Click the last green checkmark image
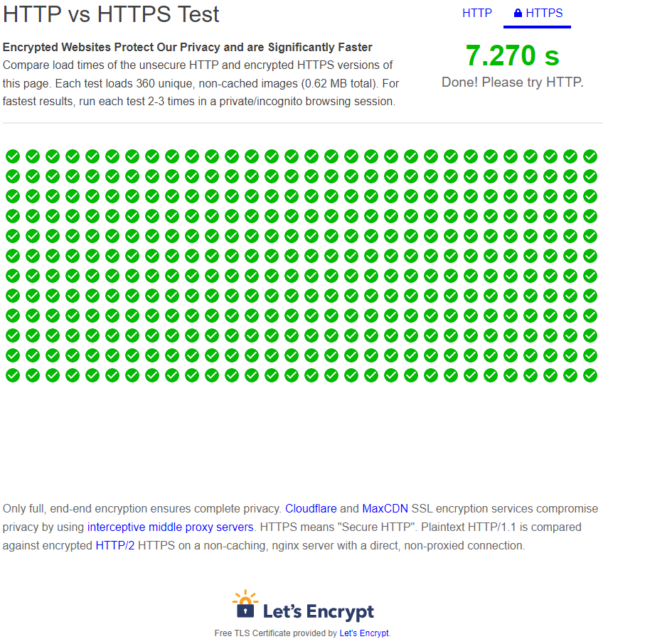The height and width of the screenshot is (644, 645). click(x=590, y=375)
